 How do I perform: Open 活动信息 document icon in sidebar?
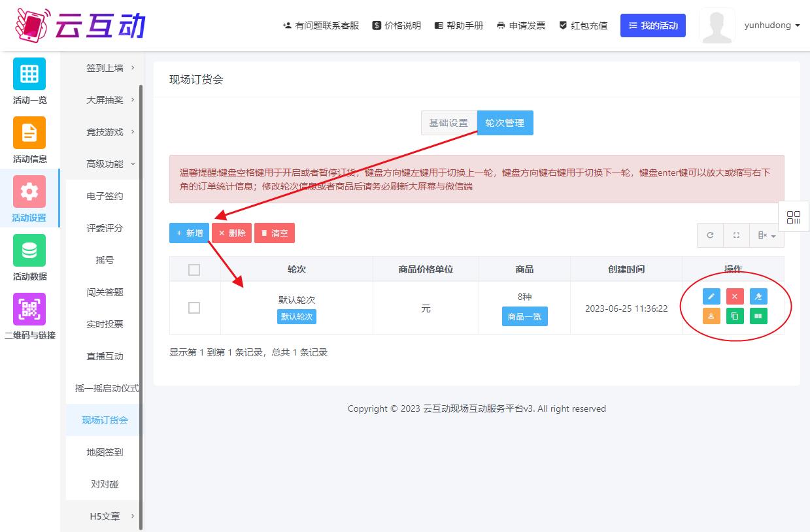(29, 133)
